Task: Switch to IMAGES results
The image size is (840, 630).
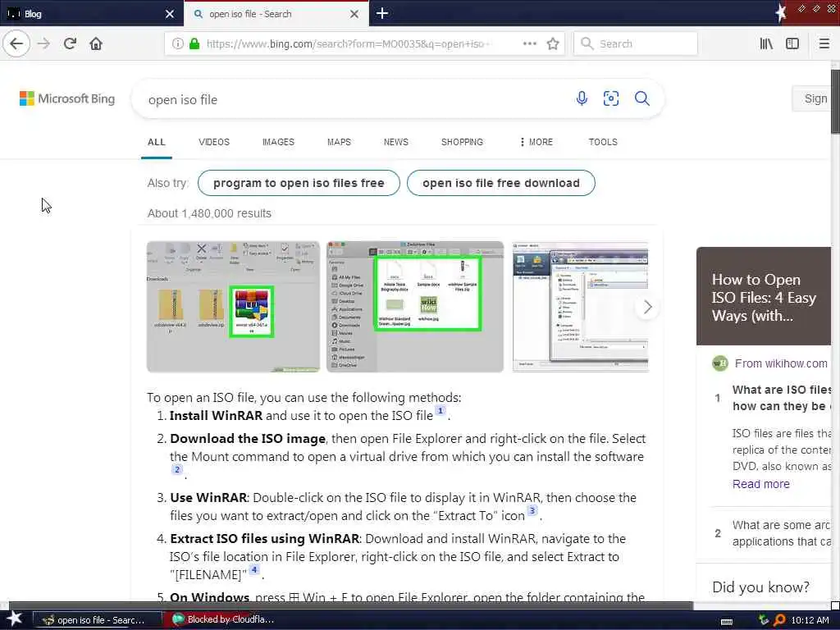Action: click(x=278, y=142)
